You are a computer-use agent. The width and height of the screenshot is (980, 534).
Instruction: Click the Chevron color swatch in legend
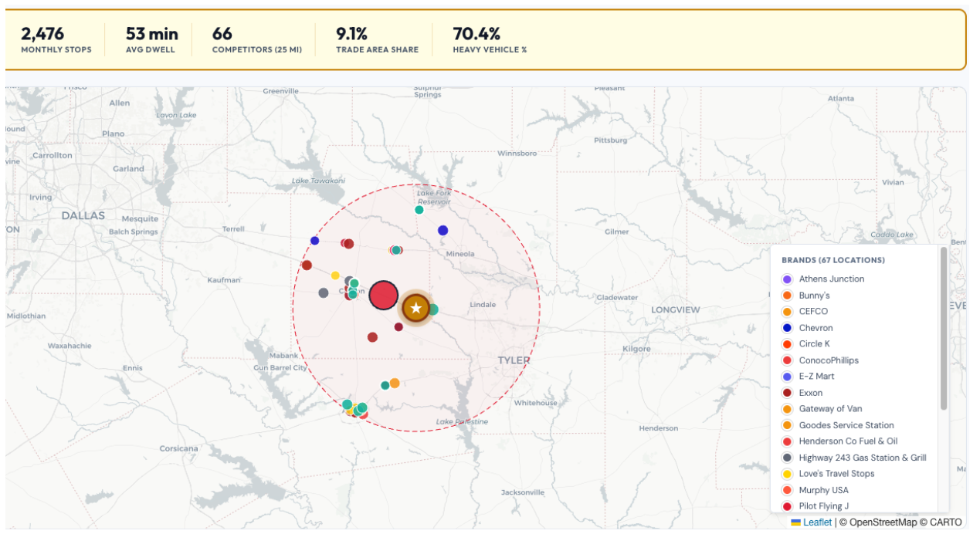(x=787, y=328)
